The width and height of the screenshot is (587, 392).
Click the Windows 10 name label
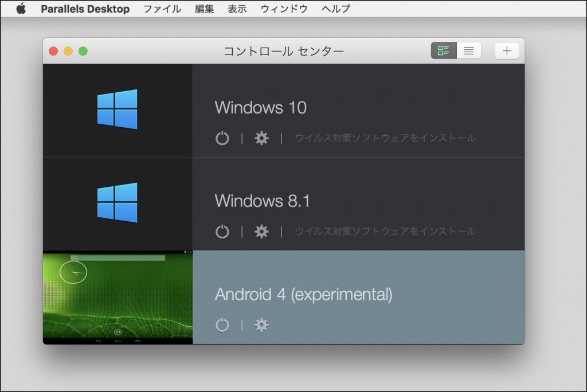point(261,108)
